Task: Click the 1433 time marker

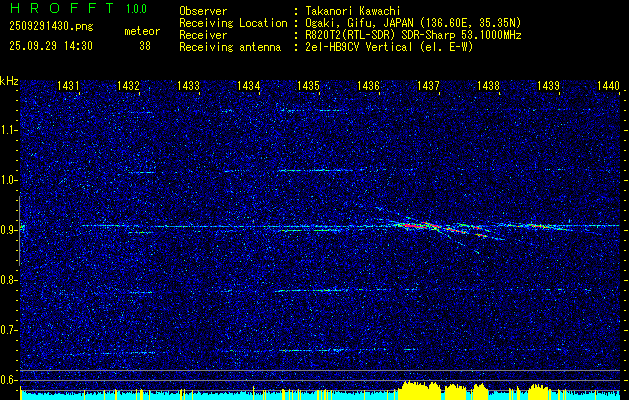Action: pos(188,85)
